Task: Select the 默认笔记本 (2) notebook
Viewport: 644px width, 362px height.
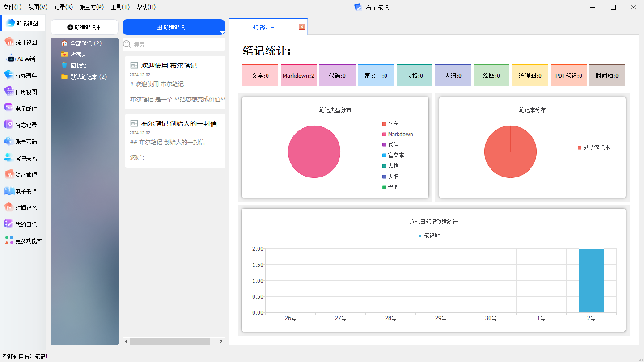Action: [x=84, y=77]
